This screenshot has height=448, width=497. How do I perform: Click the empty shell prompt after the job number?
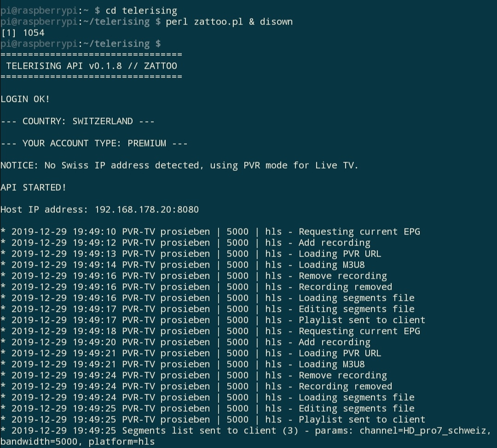(81, 44)
